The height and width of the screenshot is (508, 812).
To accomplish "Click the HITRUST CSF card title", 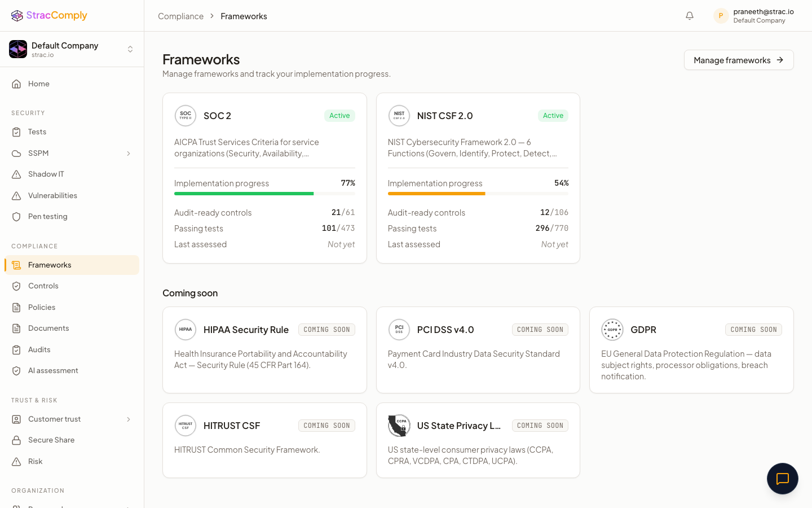I will point(232,426).
